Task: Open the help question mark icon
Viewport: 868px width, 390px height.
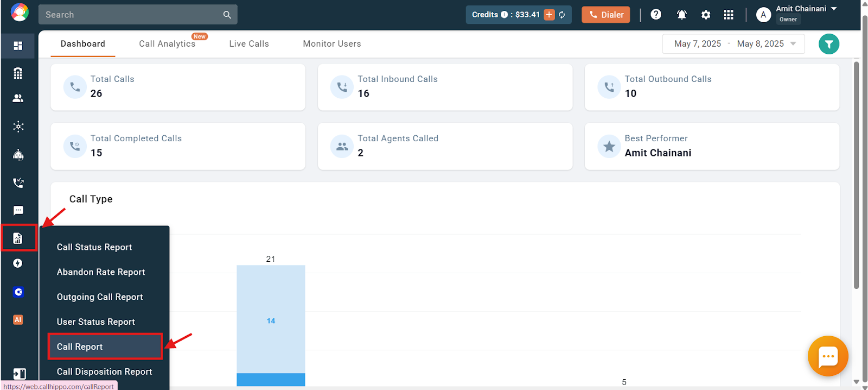Action: point(656,15)
